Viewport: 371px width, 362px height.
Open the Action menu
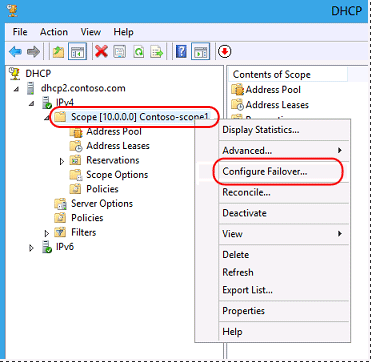click(x=54, y=32)
